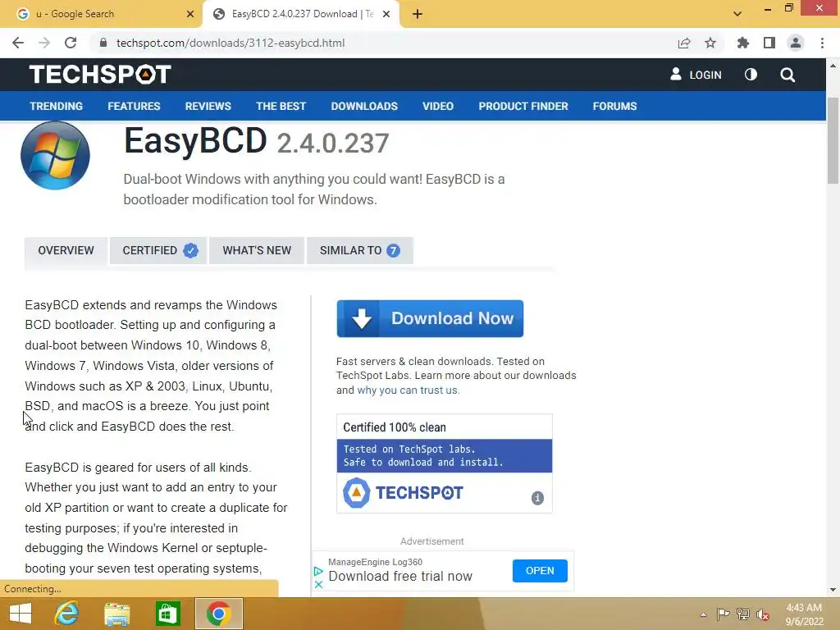The image size is (840, 630).
Task: Follow the 'why you can trust us' link
Action: [x=408, y=390]
